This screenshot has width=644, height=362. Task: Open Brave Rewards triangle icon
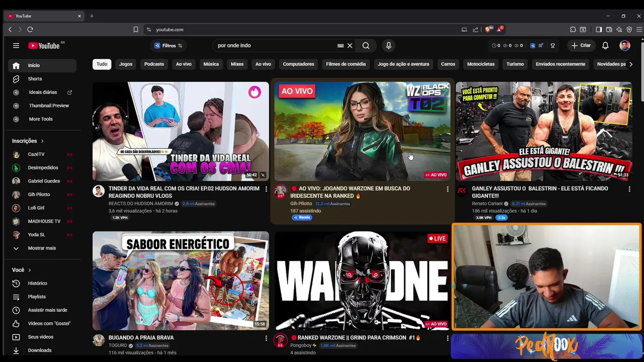click(x=500, y=29)
